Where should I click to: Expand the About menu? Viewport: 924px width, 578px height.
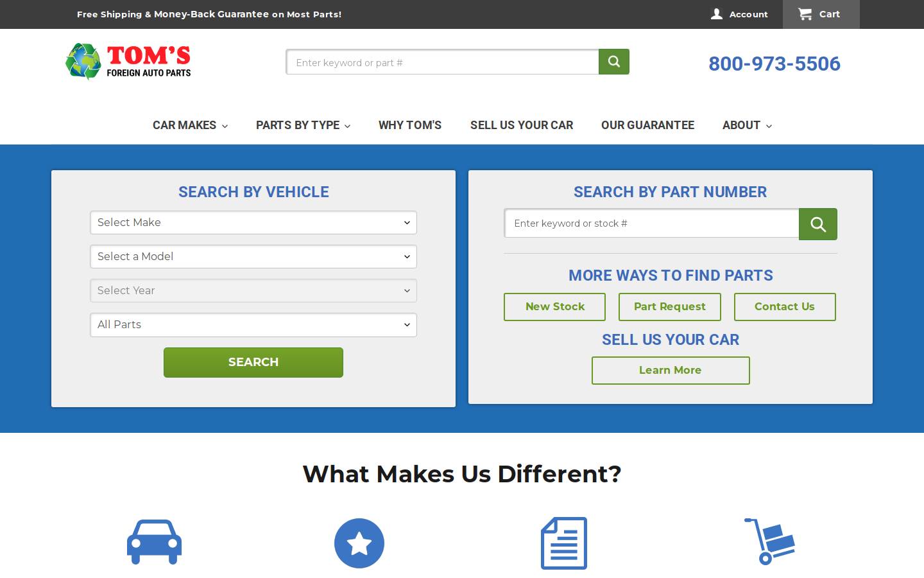(747, 125)
